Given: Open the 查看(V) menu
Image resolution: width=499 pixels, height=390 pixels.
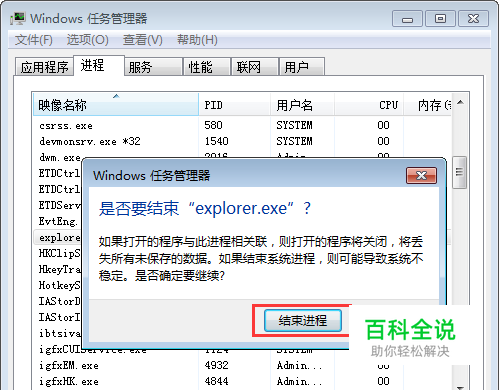Looking at the screenshot, I should pyautogui.click(x=143, y=40).
